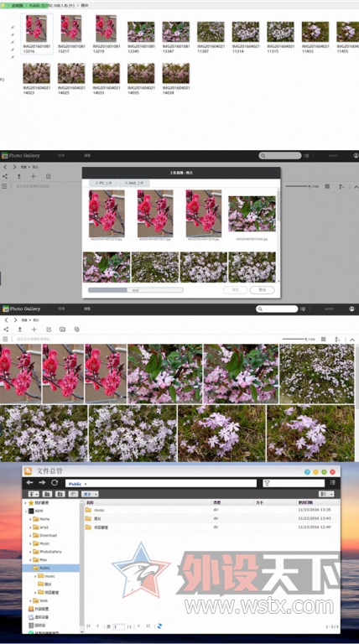Click the refresh icon in the file manager toolbar

coord(55,483)
